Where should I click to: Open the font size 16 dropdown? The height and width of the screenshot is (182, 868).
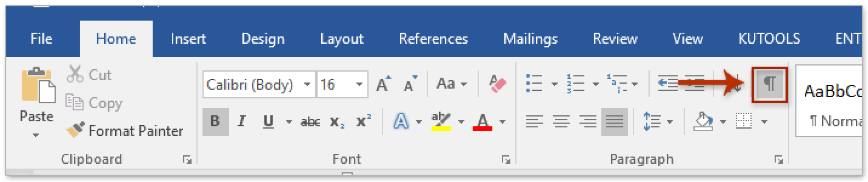(x=359, y=84)
